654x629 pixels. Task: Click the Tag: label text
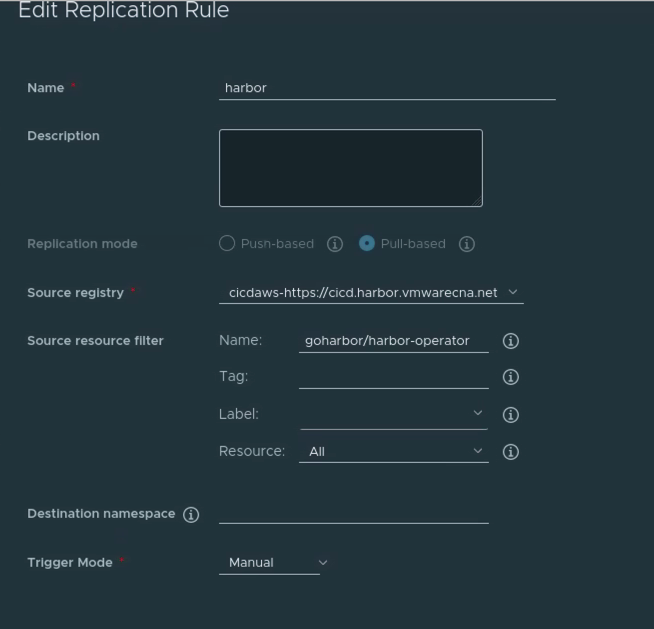pyautogui.click(x=234, y=377)
